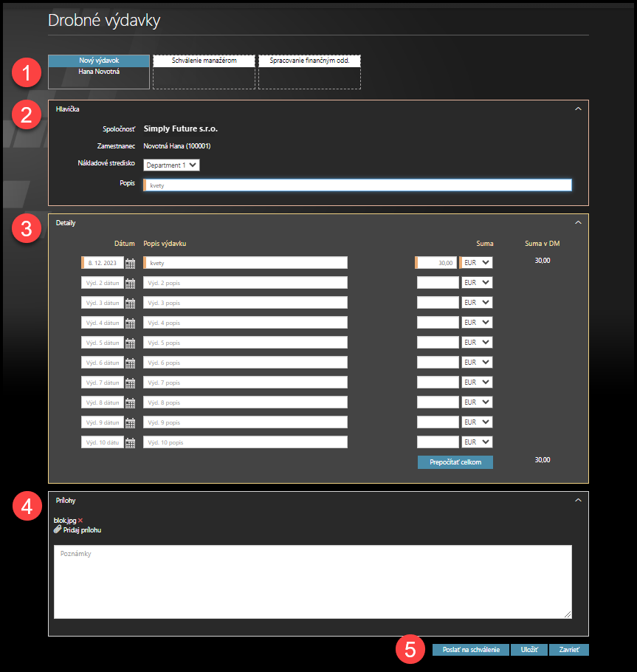Viewport: 637px width, 672px height.
Task: Select the Nový výdavok workflow step
Action: pos(99,61)
